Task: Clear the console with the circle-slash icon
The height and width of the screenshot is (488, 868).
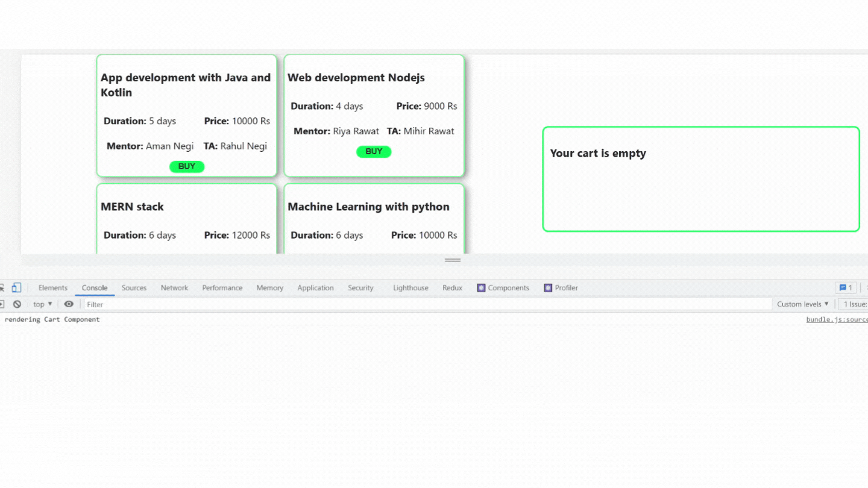Action: [17, 304]
